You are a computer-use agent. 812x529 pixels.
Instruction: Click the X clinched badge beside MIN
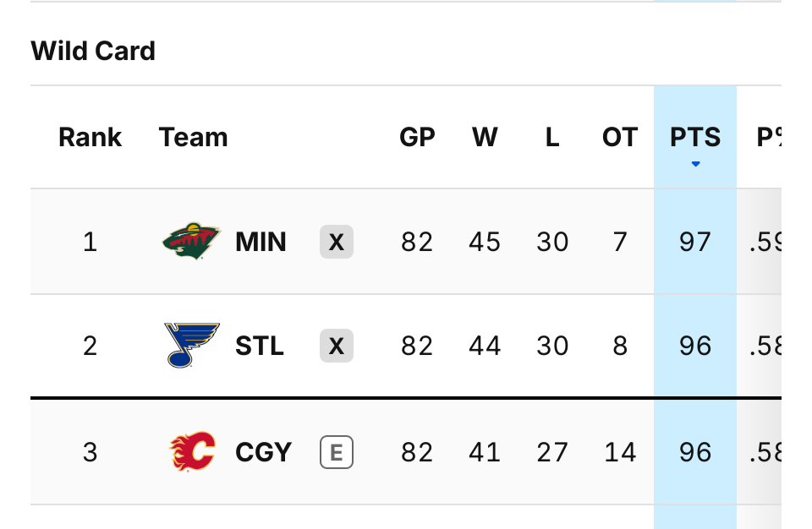[337, 242]
